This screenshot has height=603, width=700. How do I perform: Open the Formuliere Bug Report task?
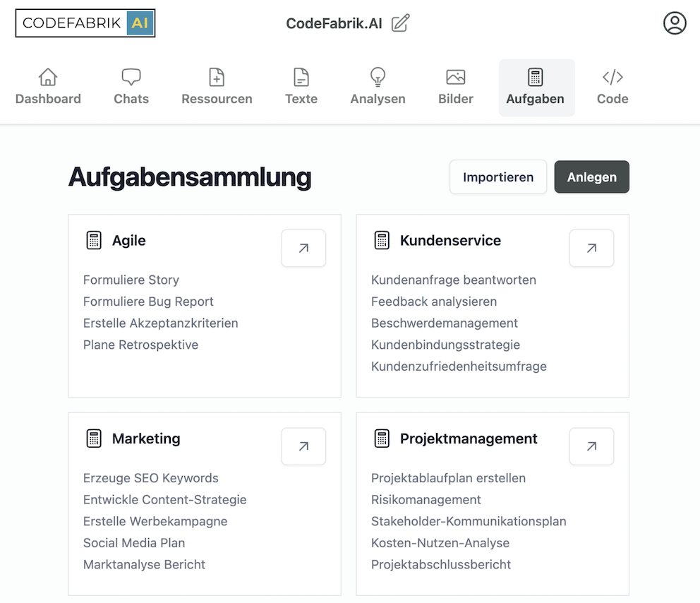[x=148, y=301]
